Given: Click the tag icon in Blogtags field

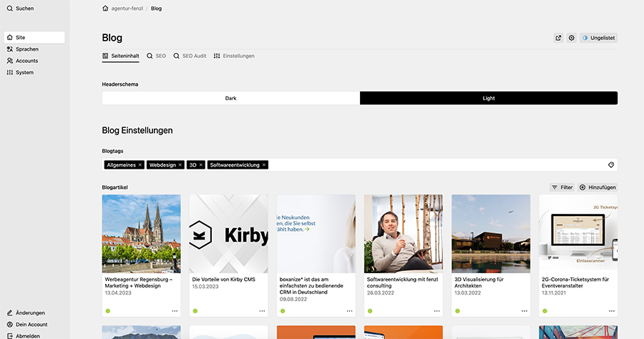Looking at the screenshot, I should pyautogui.click(x=611, y=165).
